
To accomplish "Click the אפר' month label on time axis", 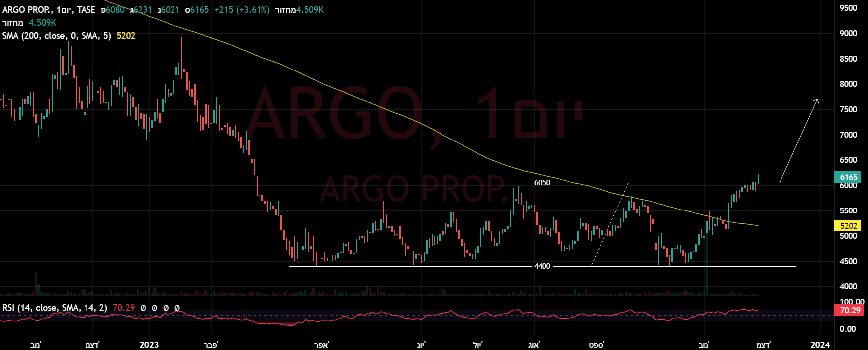I will click(x=322, y=345).
